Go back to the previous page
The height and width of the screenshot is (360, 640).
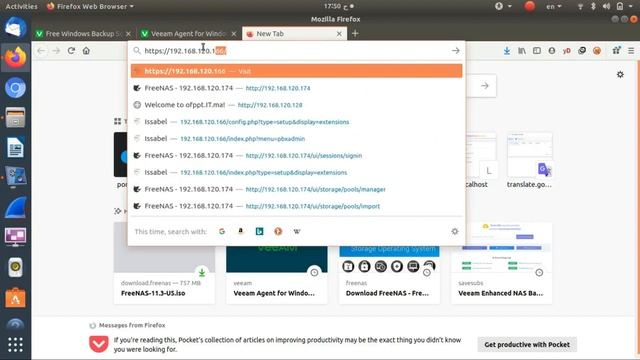point(41,51)
